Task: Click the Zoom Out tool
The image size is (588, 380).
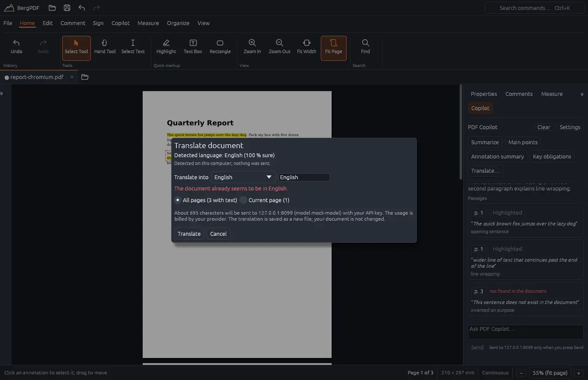Action: pyautogui.click(x=279, y=48)
